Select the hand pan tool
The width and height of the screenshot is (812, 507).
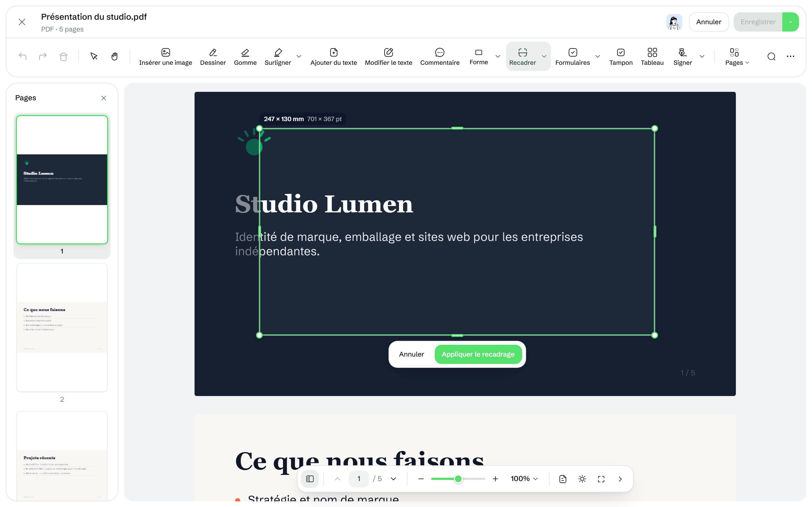114,56
